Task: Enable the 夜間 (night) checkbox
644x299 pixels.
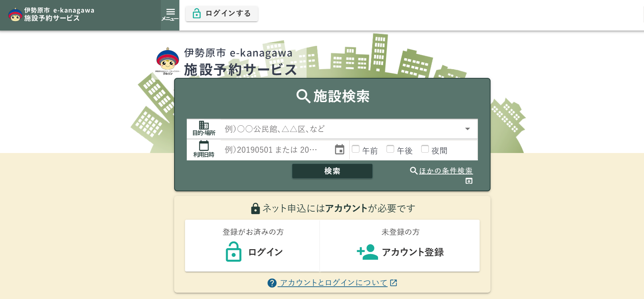Action: 425,149
